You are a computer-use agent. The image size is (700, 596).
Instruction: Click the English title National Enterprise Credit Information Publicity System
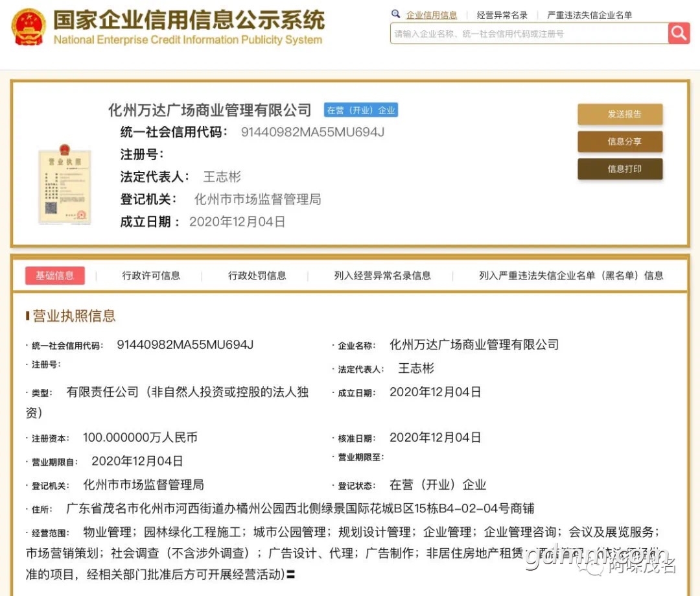(187, 40)
